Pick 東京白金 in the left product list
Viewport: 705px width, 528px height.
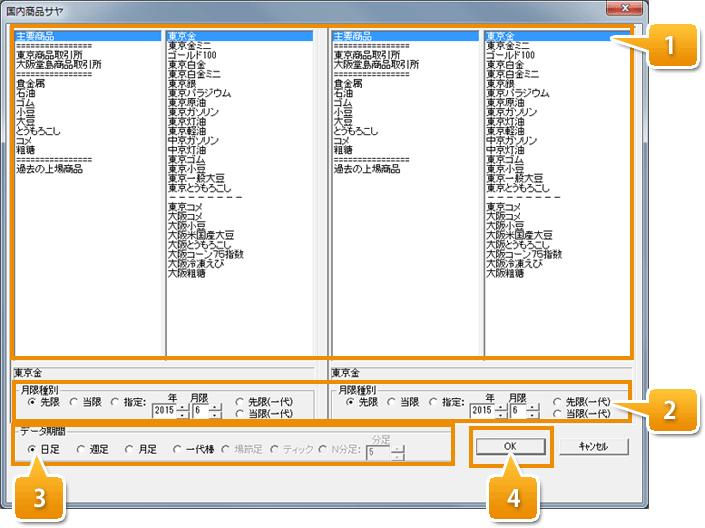[187, 65]
